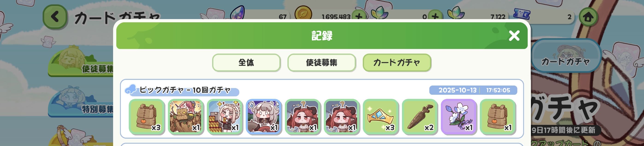Select the first red-haired horned girl card

(x=303, y=117)
